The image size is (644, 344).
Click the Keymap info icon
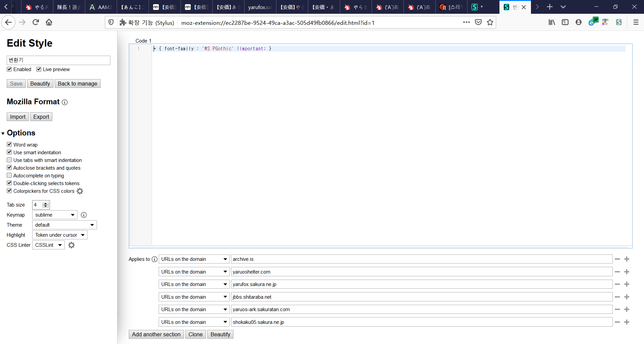84,215
